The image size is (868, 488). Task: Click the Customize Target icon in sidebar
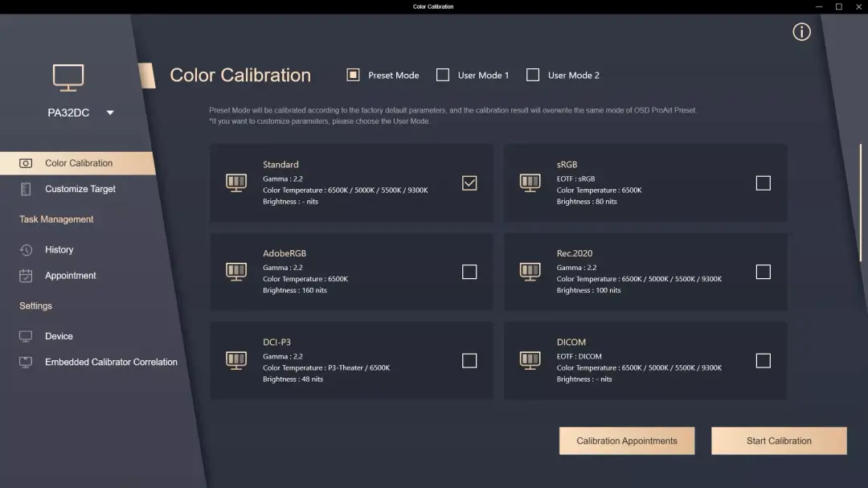pos(26,189)
